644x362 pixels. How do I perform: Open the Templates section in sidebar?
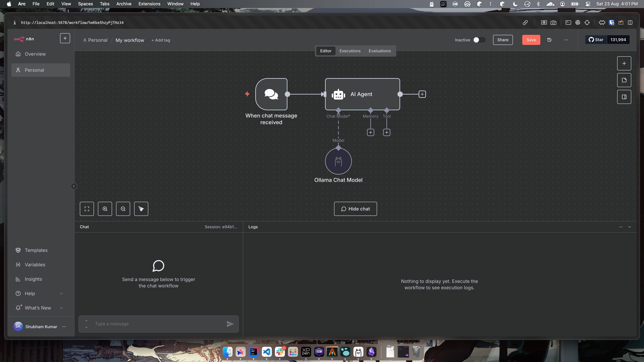[36, 250]
